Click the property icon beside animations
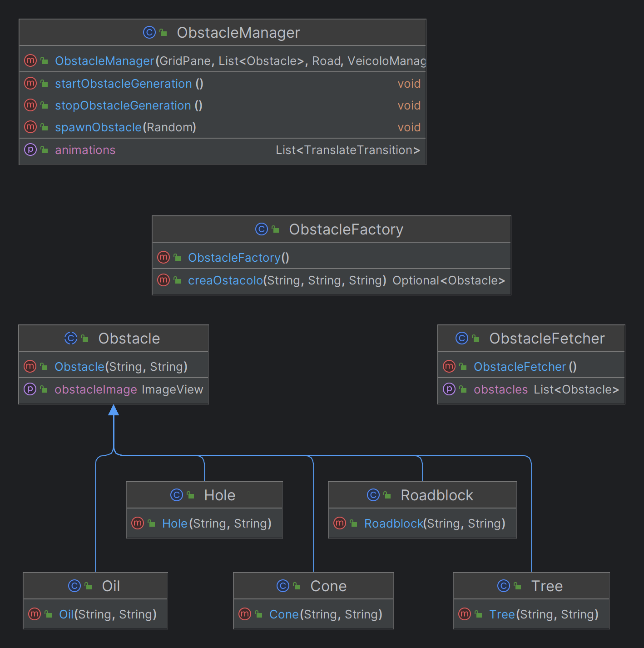Image resolution: width=644 pixels, height=648 pixels. pyautogui.click(x=30, y=150)
